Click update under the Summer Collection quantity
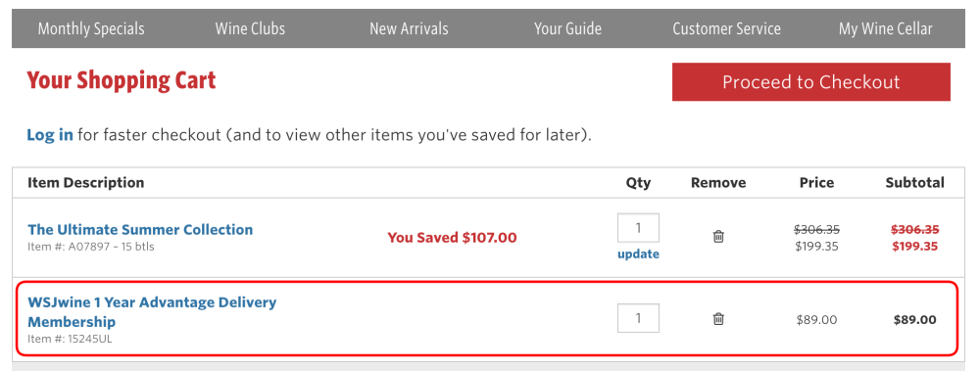980x371 pixels. pyautogui.click(x=638, y=255)
